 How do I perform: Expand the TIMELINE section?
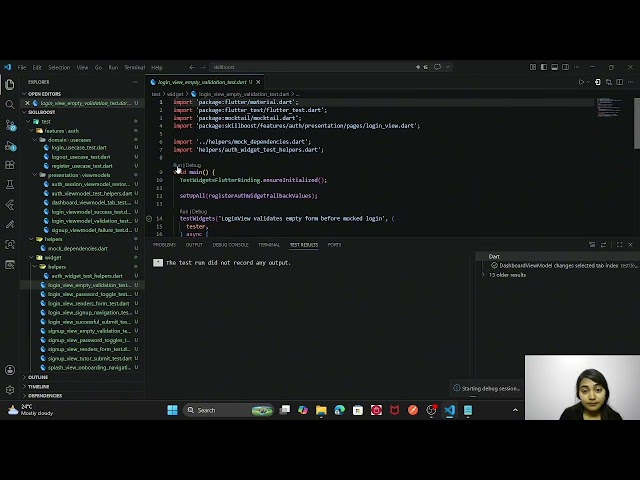[x=38, y=386]
